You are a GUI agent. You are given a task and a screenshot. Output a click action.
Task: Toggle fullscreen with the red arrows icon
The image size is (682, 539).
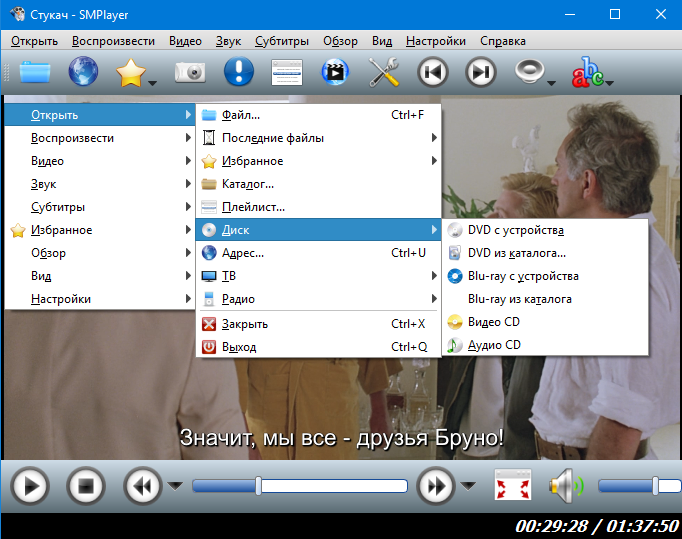click(514, 487)
